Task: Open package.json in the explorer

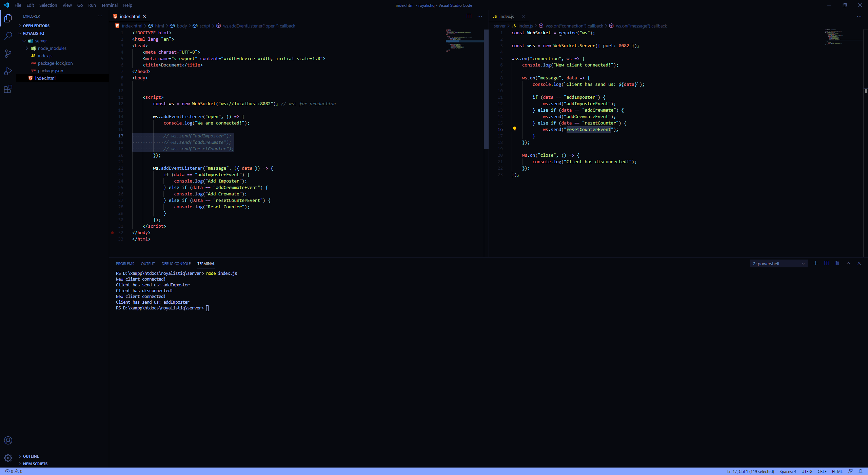Action: tap(50, 71)
